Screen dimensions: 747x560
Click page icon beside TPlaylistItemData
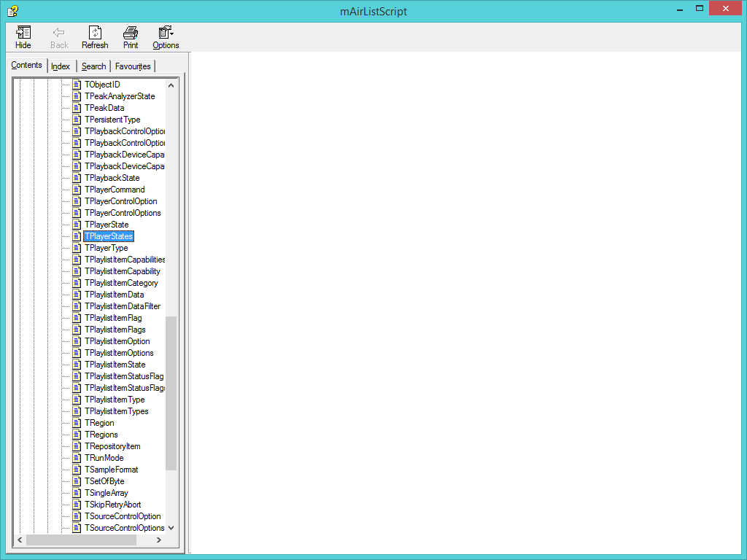pos(77,295)
